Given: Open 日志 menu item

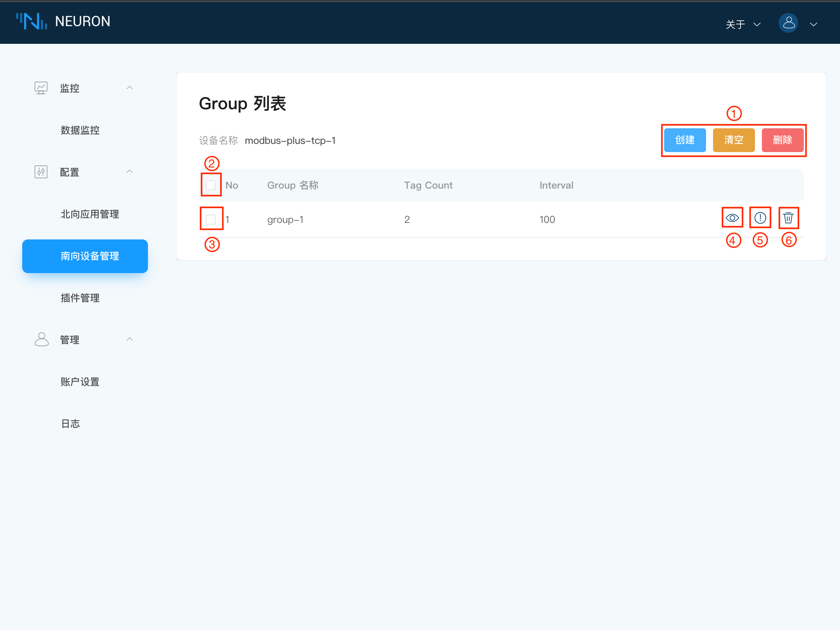Looking at the screenshot, I should [70, 424].
